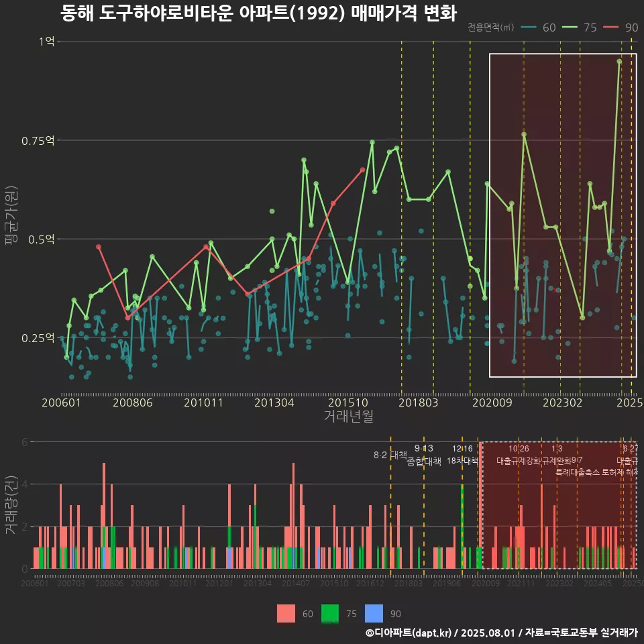
Task: Click the 4 label on volume axis
Action: click(x=25, y=484)
